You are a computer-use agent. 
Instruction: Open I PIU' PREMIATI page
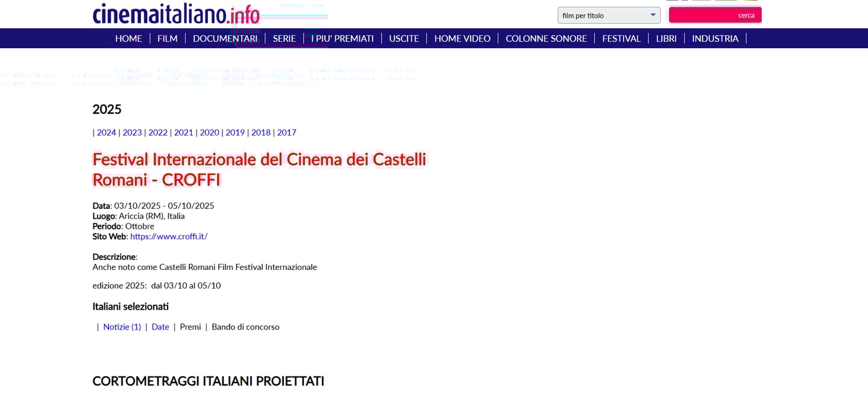click(342, 39)
